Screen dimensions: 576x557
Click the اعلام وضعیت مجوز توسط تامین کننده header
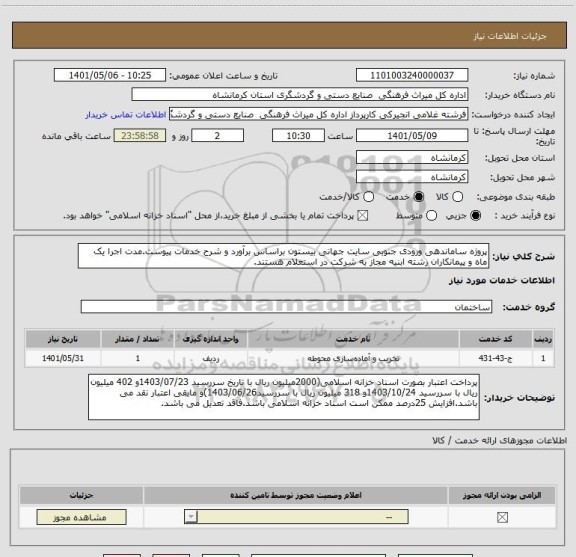click(296, 495)
